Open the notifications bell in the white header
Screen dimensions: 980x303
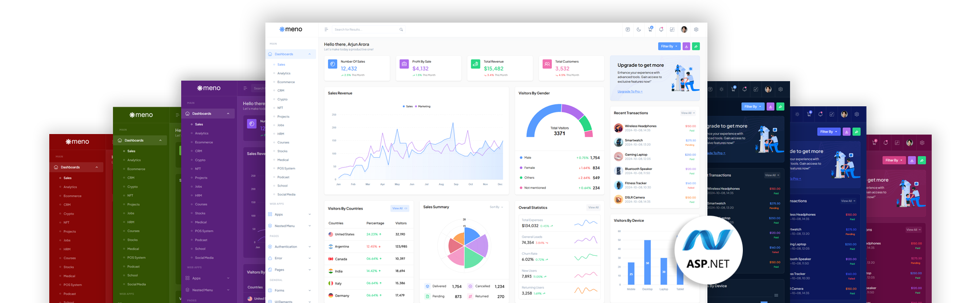pyautogui.click(x=661, y=30)
